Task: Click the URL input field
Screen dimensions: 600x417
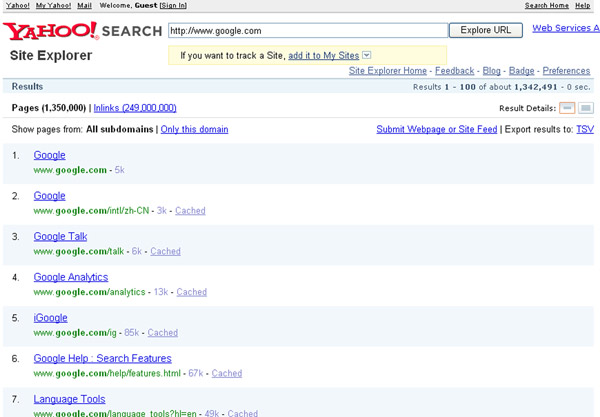Action: pos(308,31)
